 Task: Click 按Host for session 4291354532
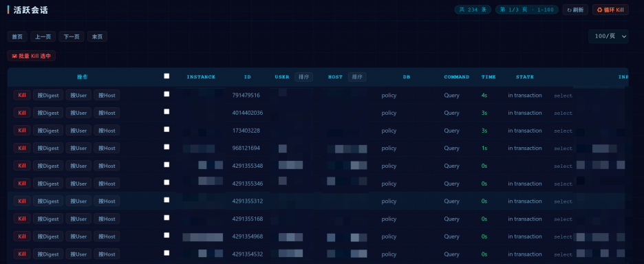tap(107, 254)
